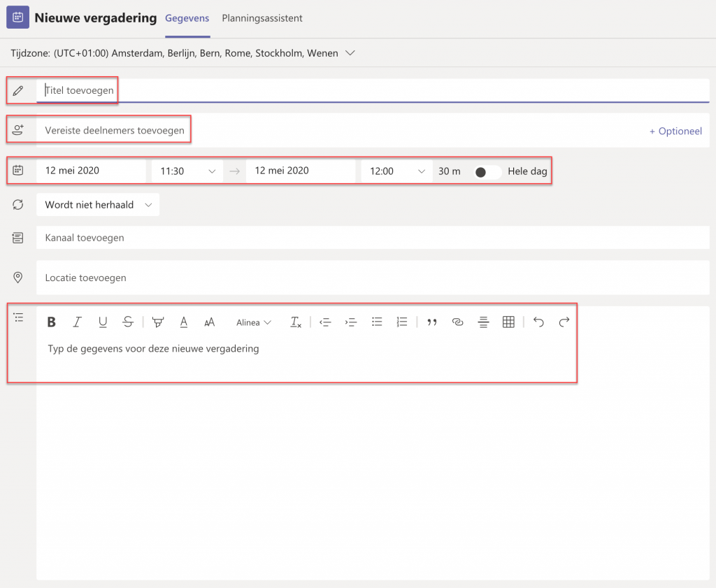Screen dimensions: 716x588
Task: Click the underline formatting icon
Action: click(x=103, y=322)
